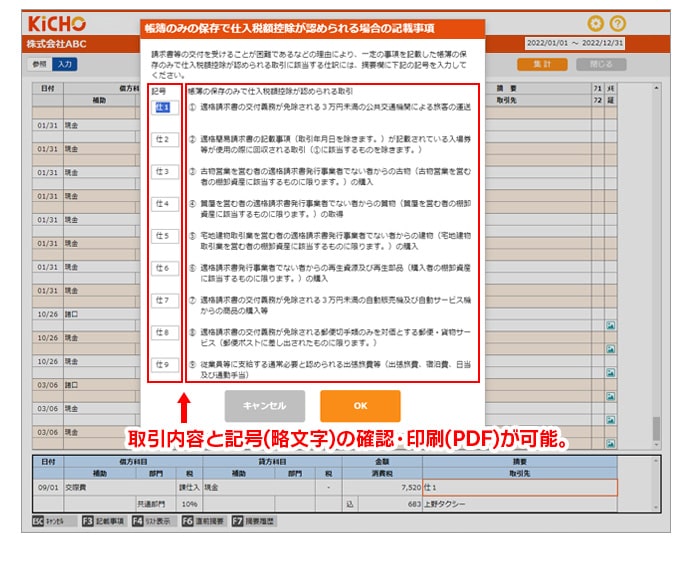Click item ① about 公共交通機関 passenger transport

point(330,107)
